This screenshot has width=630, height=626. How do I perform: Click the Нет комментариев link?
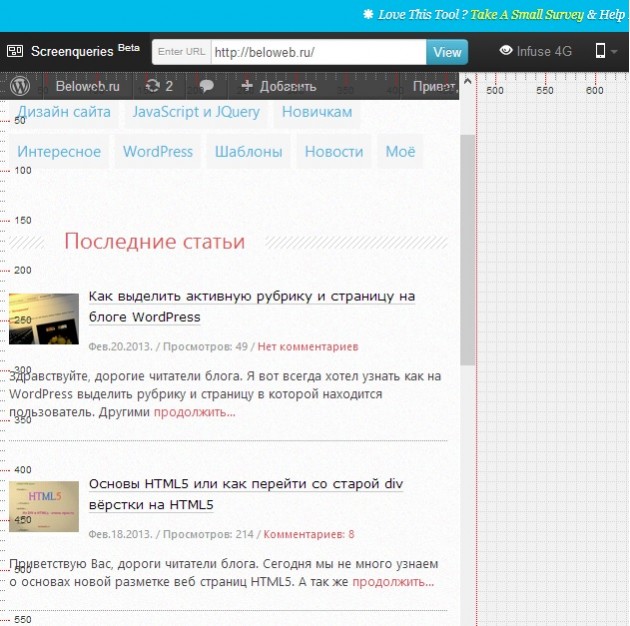click(307, 346)
